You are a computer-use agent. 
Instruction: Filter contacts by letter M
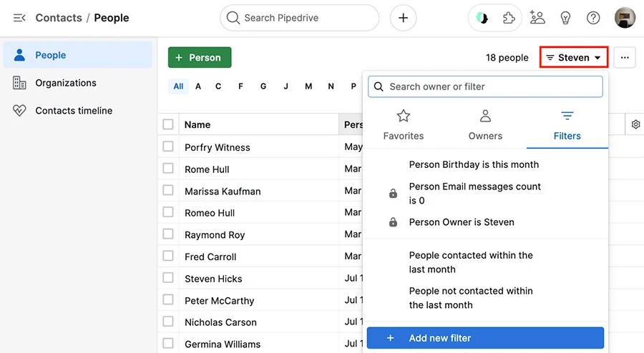308,86
